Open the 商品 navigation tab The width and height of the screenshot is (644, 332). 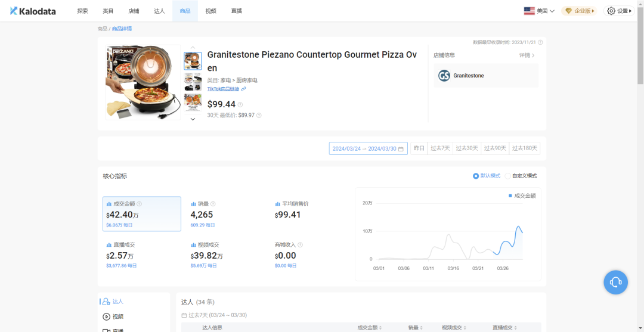pos(185,11)
